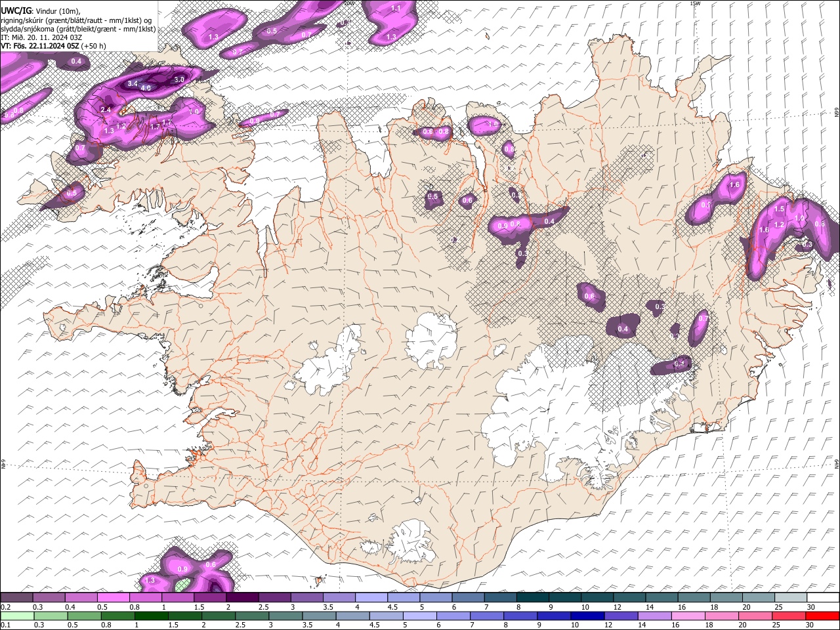Click the pale green 0.1 rain legend swatch
Viewport: 840px width, 630px height.
click(16, 616)
